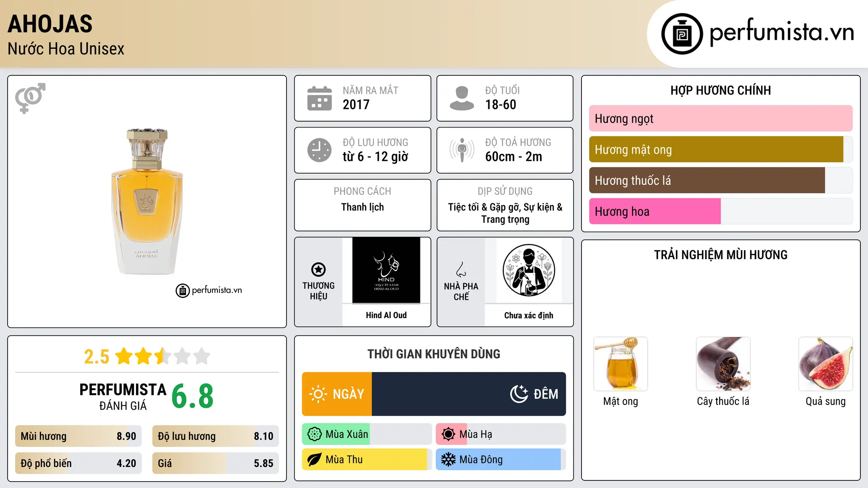Click the PERFUMISTA ĐÁNH GIÁ label
868x488 pixels.
pyautogui.click(x=123, y=396)
